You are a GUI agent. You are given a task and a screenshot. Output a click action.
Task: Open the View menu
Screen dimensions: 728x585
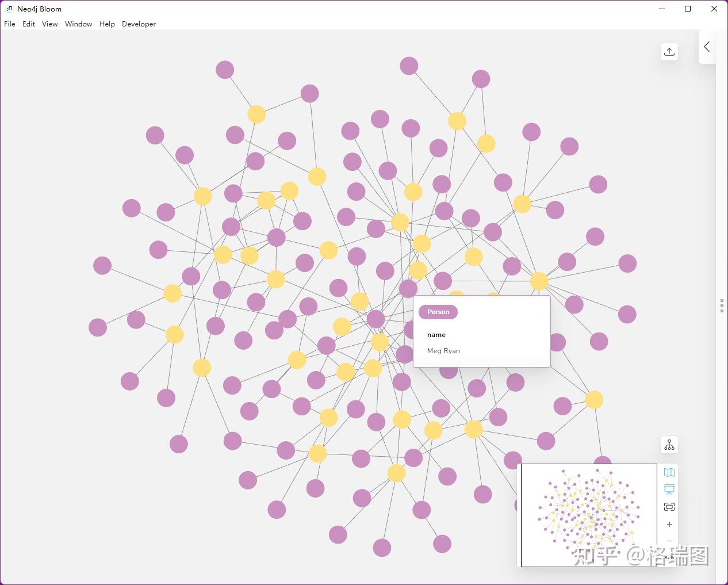pos(49,24)
